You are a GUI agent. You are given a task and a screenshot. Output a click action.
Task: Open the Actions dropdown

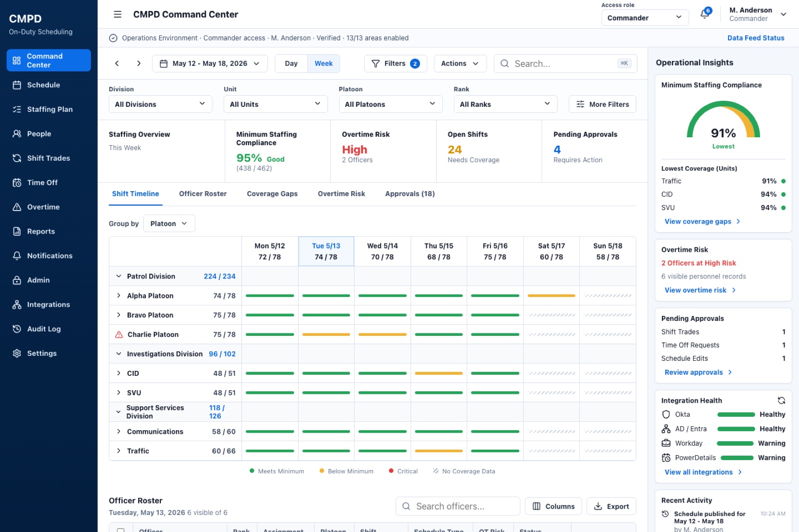coord(460,63)
